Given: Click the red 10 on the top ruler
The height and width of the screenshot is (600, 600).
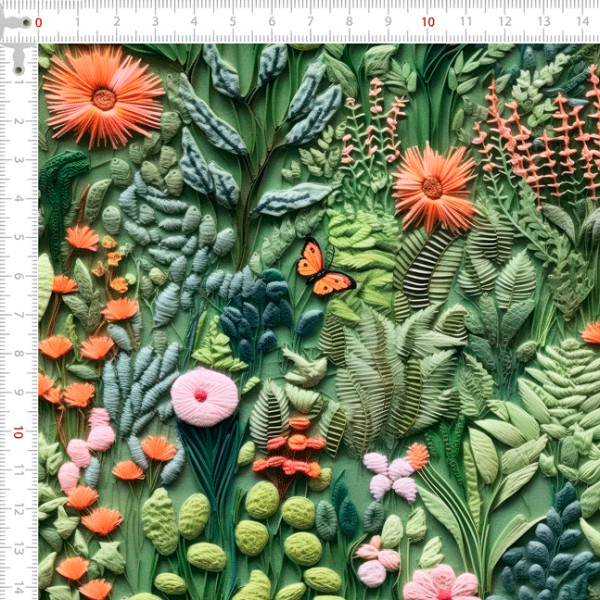Looking at the screenshot, I should (428, 22).
